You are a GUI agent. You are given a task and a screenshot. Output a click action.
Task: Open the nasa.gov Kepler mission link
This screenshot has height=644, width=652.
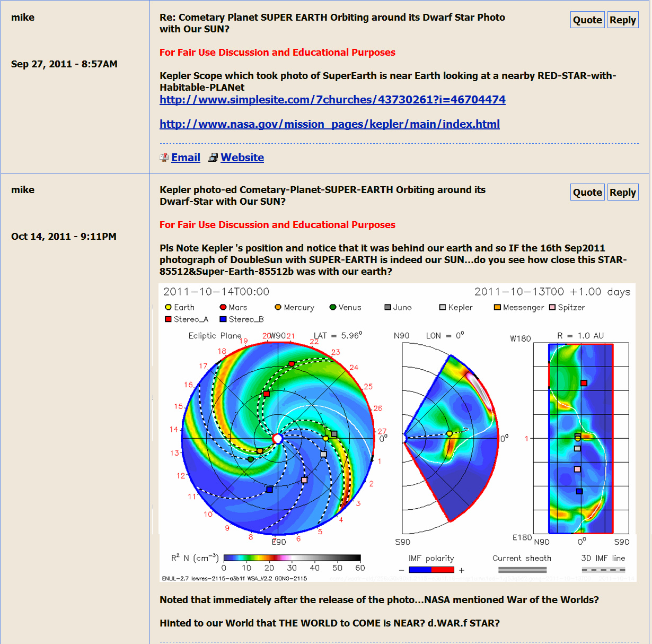pyautogui.click(x=330, y=124)
